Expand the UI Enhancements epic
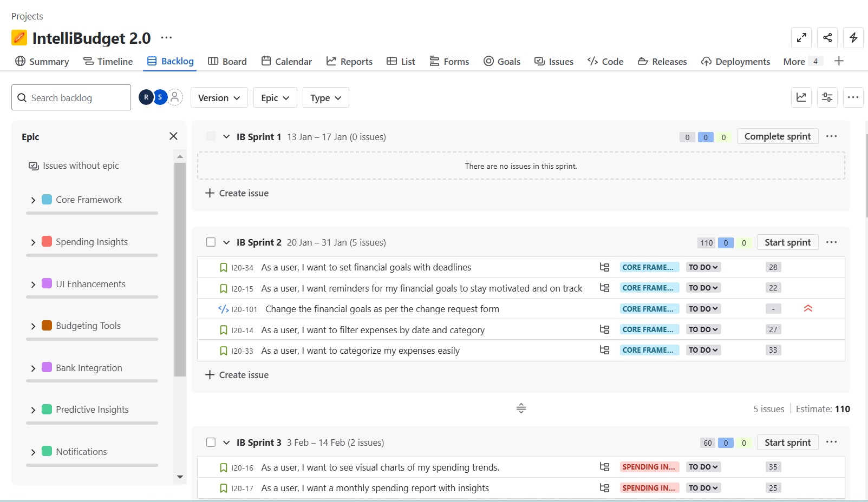Screen dimensions: 868x502 tap(33, 285)
